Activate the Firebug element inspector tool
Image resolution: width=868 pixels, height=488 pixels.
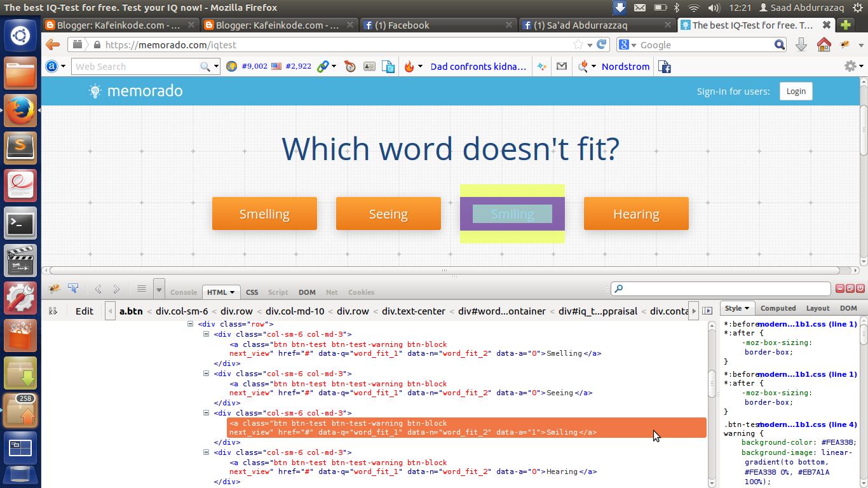(74, 289)
